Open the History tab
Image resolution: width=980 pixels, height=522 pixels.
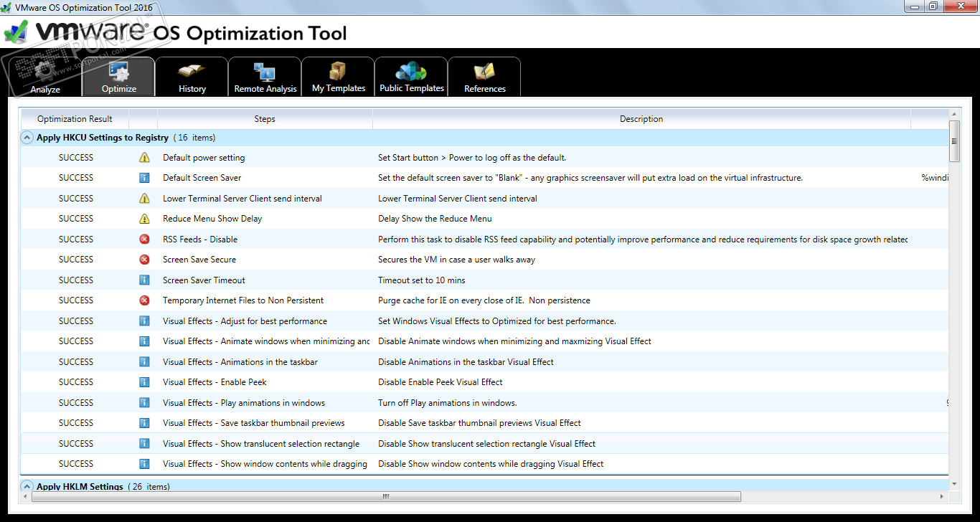tap(192, 76)
